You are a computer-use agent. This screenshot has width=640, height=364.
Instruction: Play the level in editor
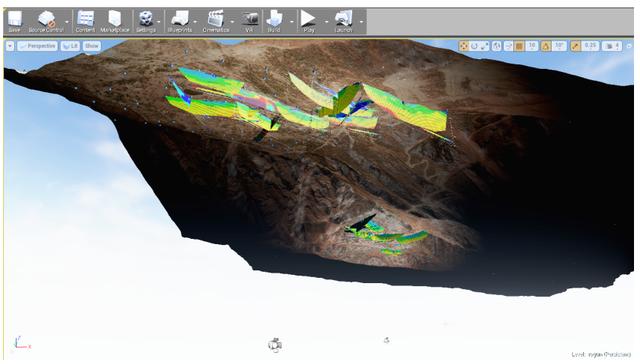click(309, 22)
